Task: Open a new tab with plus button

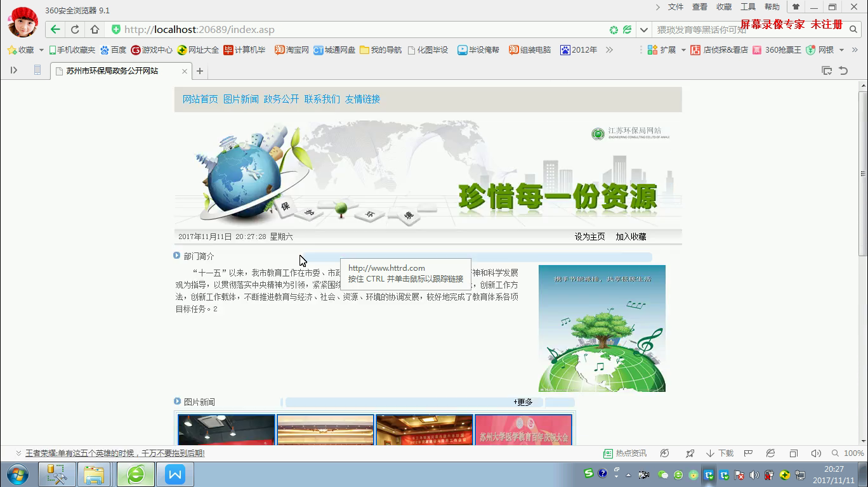Action: [x=200, y=71]
